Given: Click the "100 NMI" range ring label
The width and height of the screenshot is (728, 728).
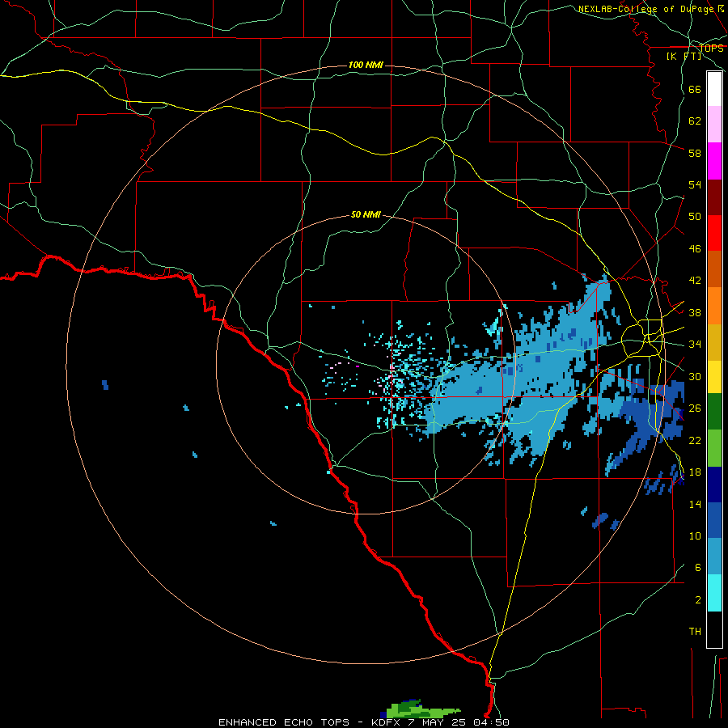Looking at the screenshot, I should pyautogui.click(x=366, y=65).
